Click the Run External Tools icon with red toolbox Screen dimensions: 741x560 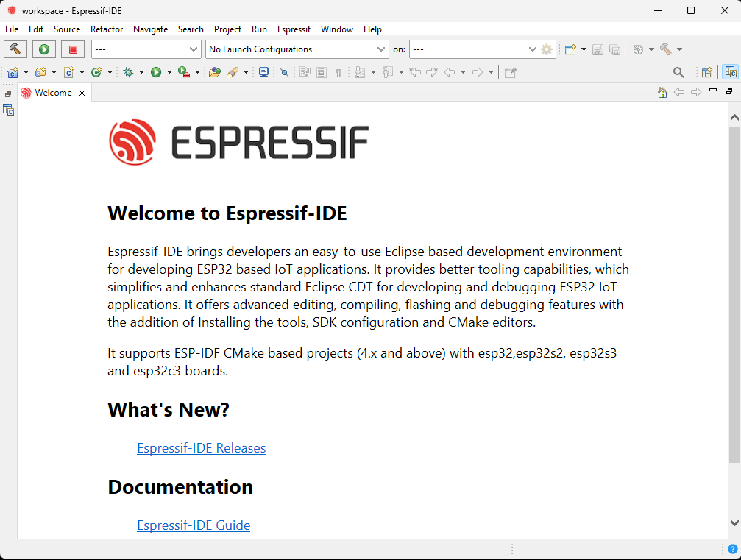184,72
